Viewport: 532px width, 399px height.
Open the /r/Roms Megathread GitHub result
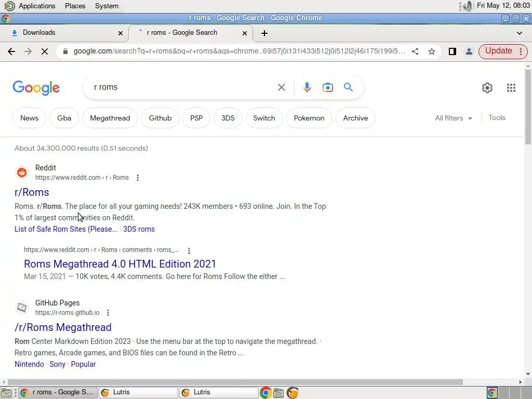63,327
